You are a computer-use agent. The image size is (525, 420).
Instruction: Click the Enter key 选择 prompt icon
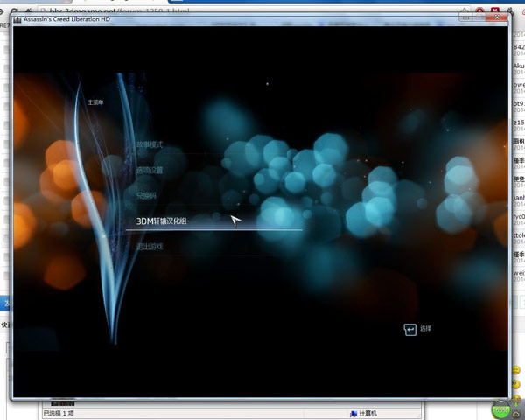coord(409,329)
